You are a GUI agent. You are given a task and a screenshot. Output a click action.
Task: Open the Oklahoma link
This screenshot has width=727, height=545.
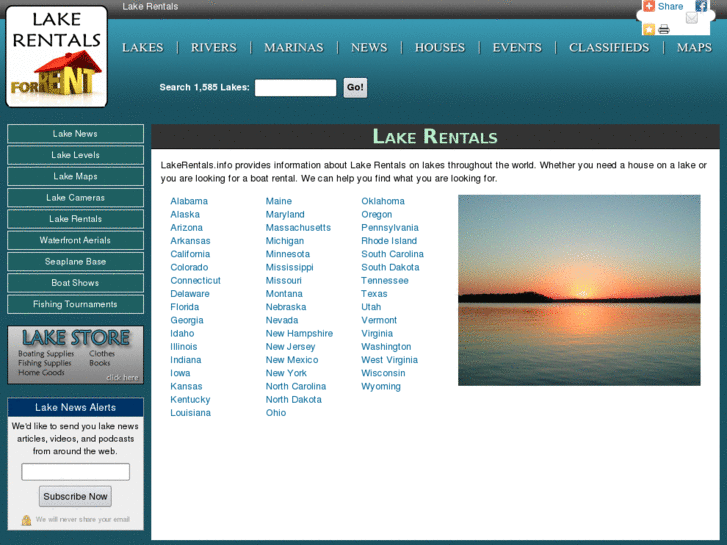383,201
